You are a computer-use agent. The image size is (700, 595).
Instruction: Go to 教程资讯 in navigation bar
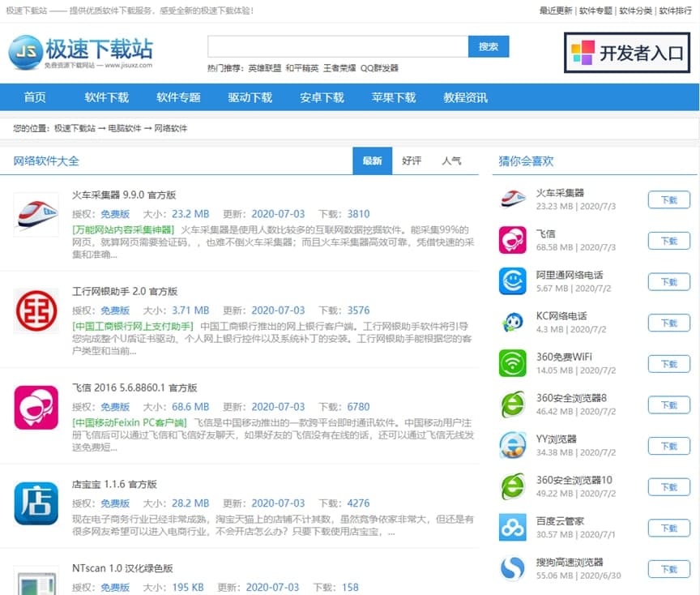[x=465, y=97]
